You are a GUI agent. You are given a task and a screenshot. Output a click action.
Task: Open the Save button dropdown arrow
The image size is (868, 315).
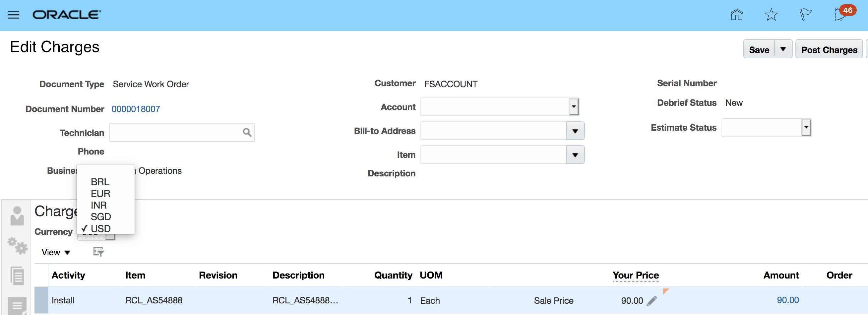coord(783,49)
